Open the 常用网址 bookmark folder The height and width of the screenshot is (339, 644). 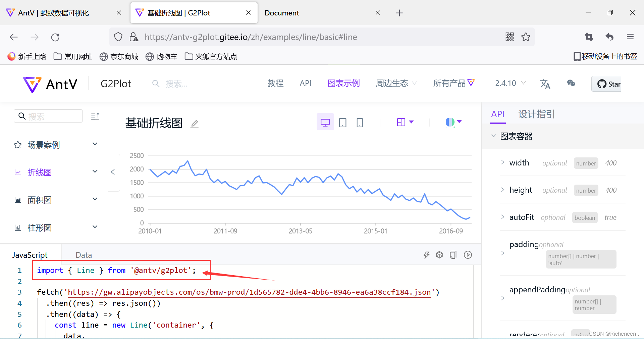pyautogui.click(x=73, y=56)
